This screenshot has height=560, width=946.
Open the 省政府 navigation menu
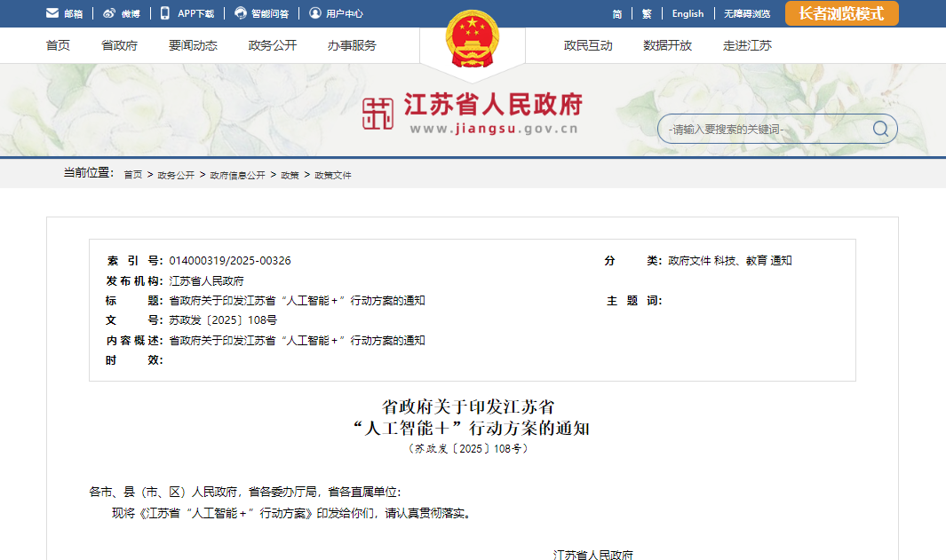[119, 45]
